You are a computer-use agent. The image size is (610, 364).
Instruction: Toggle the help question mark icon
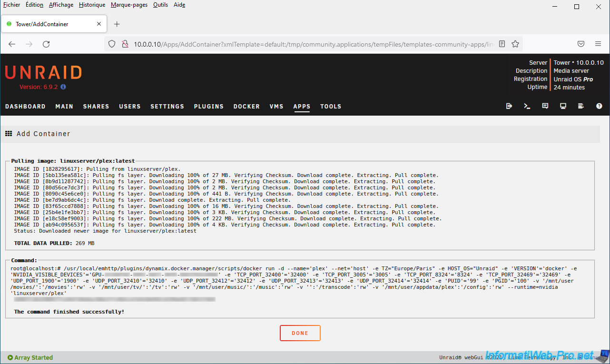click(x=599, y=107)
